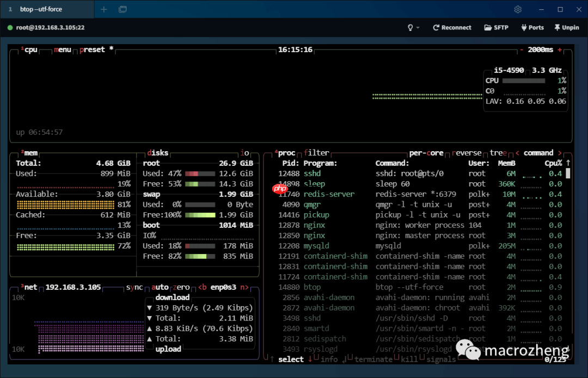Unpin the connection toolbar

pyautogui.click(x=566, y=27)
